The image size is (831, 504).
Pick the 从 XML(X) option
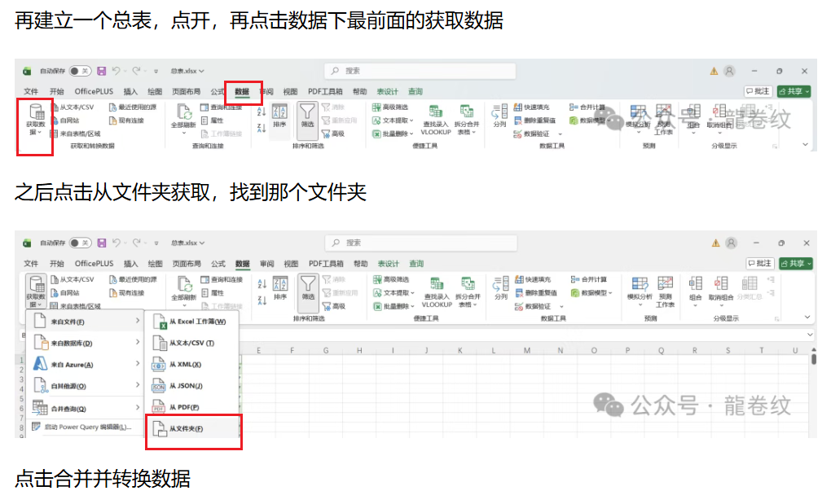point(185,364)
